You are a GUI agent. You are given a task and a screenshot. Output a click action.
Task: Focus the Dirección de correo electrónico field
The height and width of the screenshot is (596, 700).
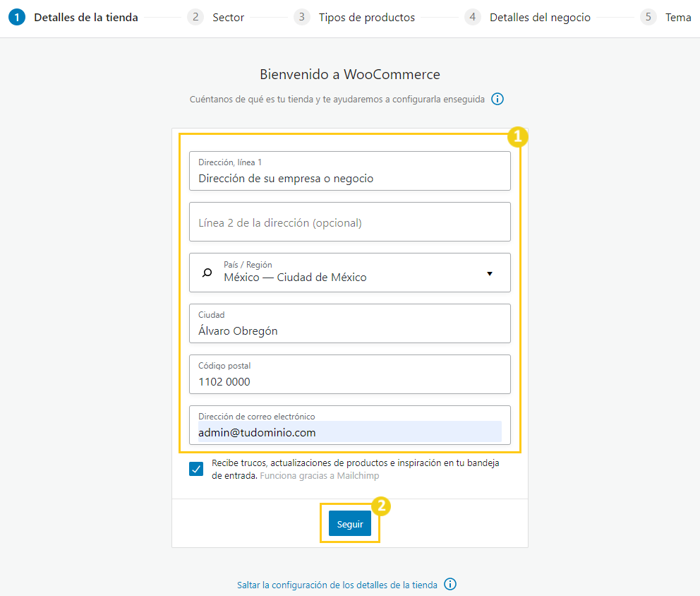tap(349, 425)
